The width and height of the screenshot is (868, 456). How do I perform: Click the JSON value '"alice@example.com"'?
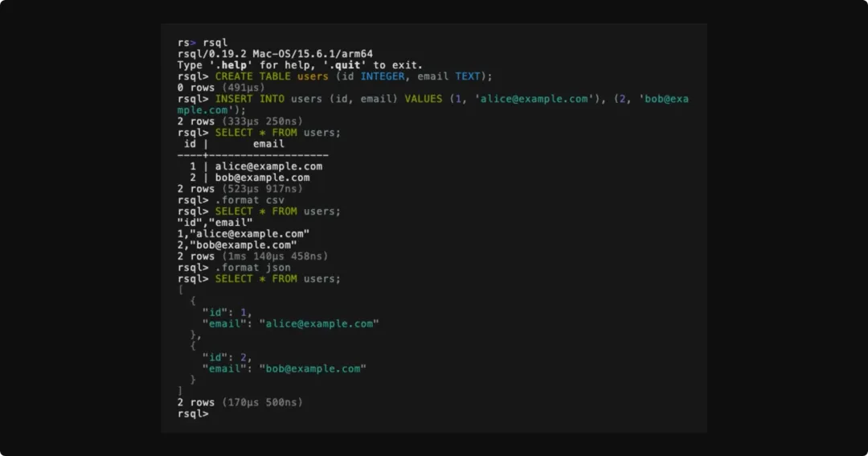[x=319, y=323]
